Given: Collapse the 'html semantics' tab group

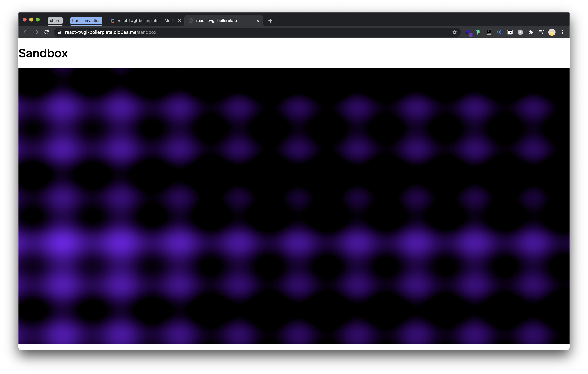Looking at the screenshot, I should (x=86, y=21).
